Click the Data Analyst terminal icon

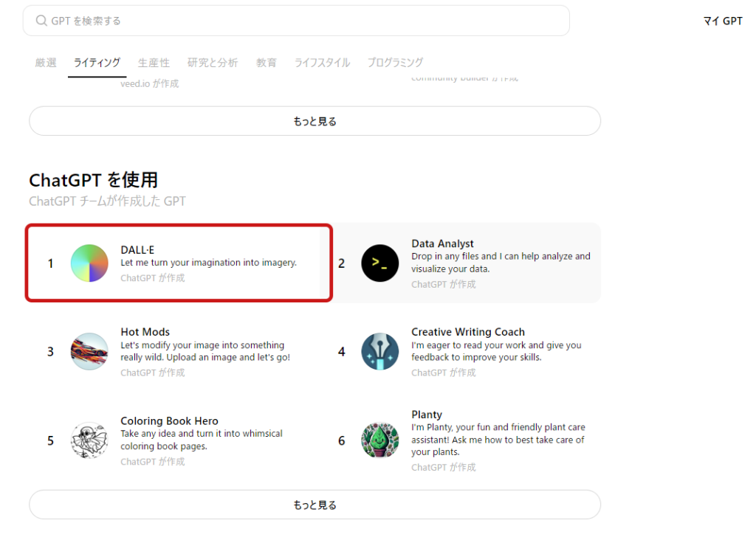tap(380, 263)
